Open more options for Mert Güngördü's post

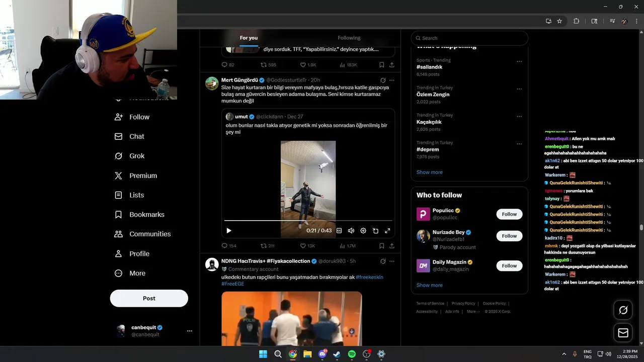click(x=392, y=80)
